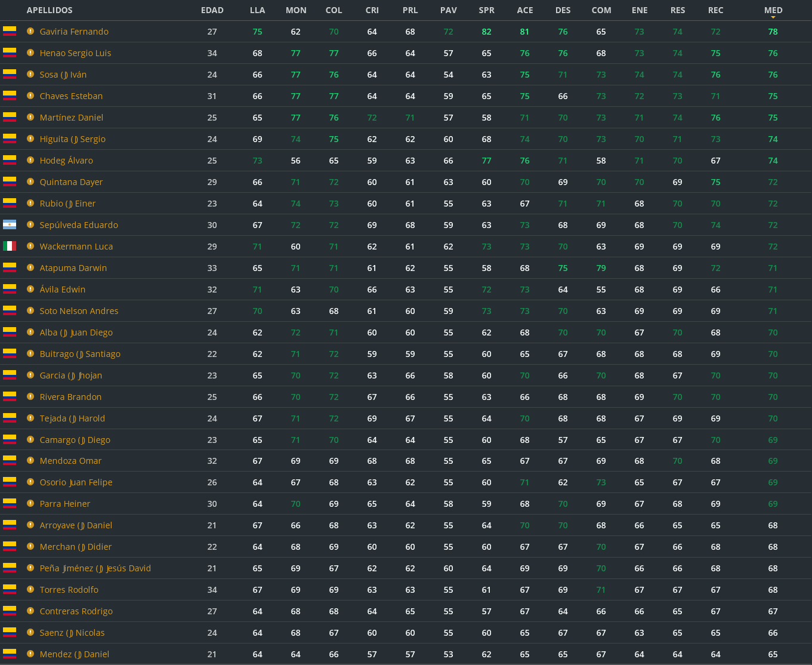Click the info icon beside Henao Sergio Luis
The image size is (812, 665).
(30, 53)
